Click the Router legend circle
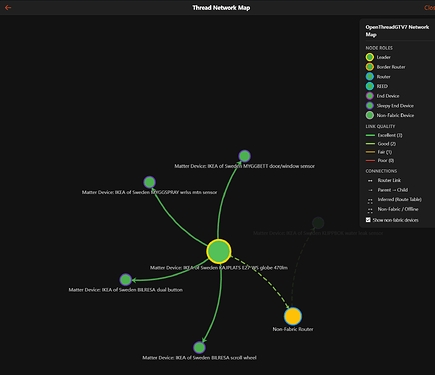This screenshot has height=375, width=435. (x=370, y=77)
